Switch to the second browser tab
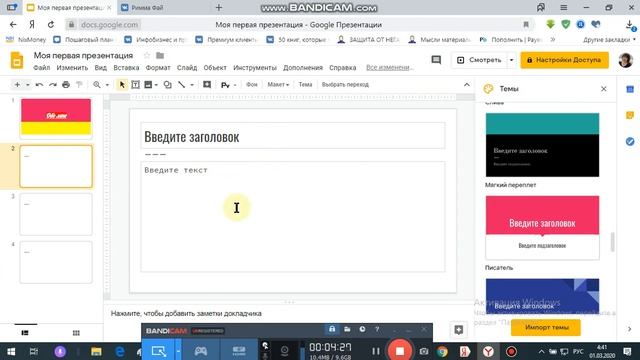640x360 pixels. 162,7
